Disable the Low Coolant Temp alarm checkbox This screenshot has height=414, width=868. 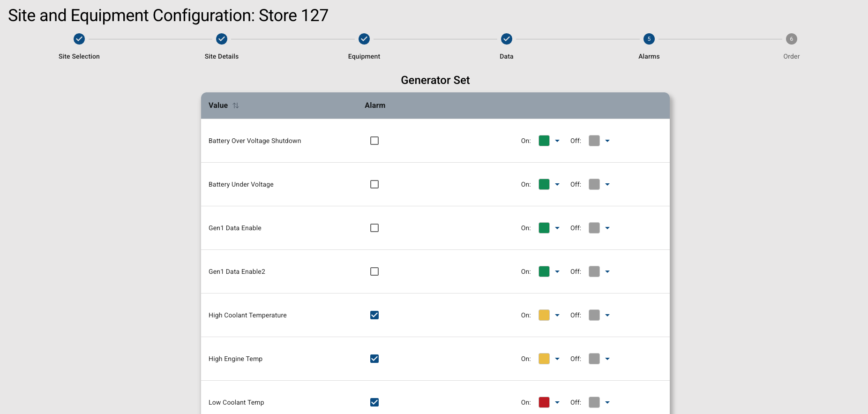[x=374, y=402]
